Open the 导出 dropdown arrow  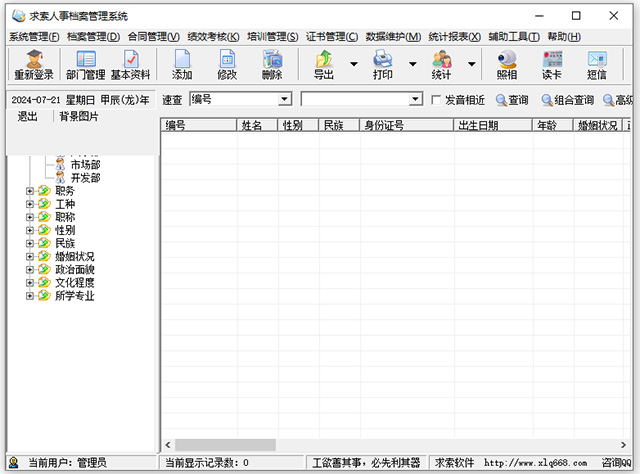tap(354, 64)
